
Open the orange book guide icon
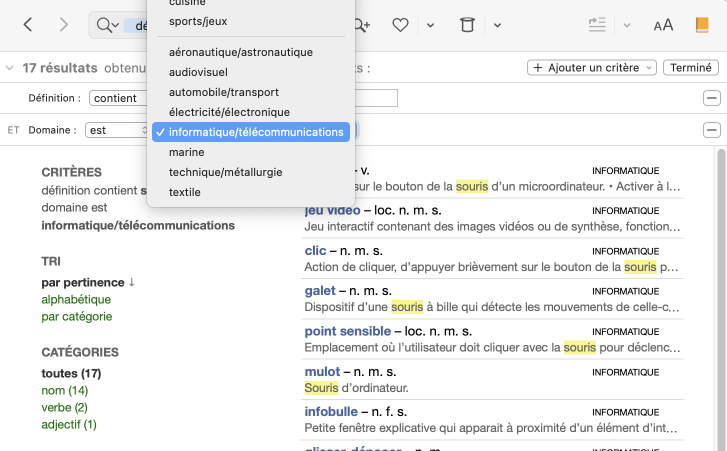702,25
